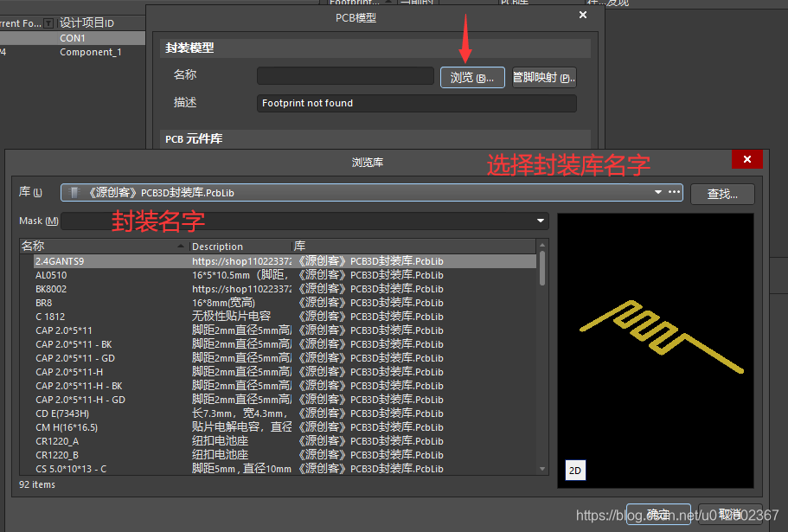Viewport: 788px width, 532px height.
Task: Select the CR1220_A footprint entry
Action: pyautogui.click(x=57, y=441)
